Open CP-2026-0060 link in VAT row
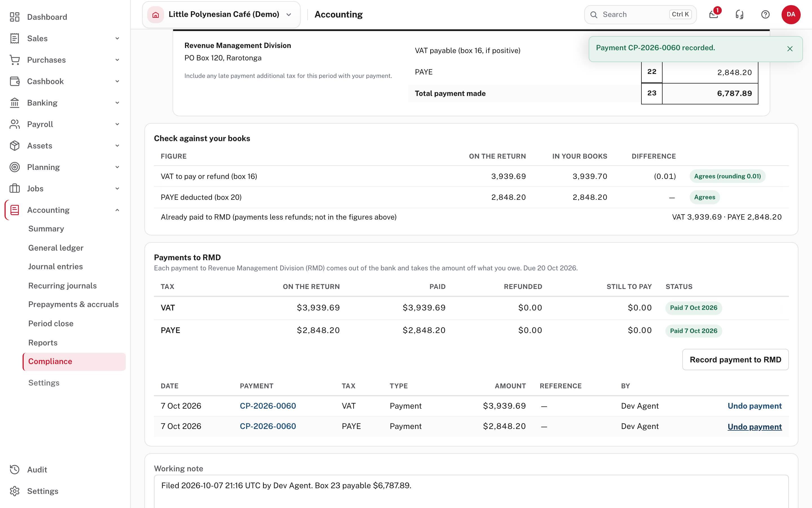 (268, 406)
